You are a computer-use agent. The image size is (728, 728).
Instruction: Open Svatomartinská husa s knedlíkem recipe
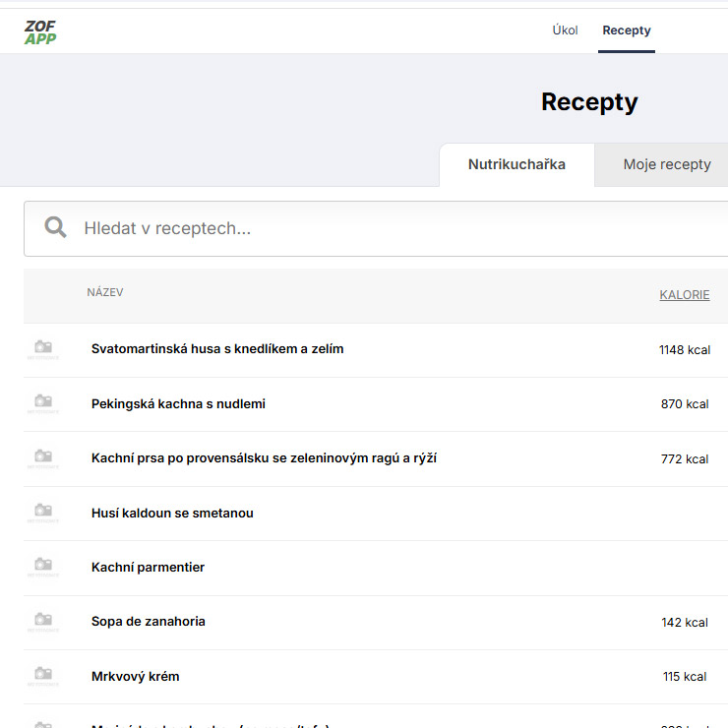click(217, 348)
